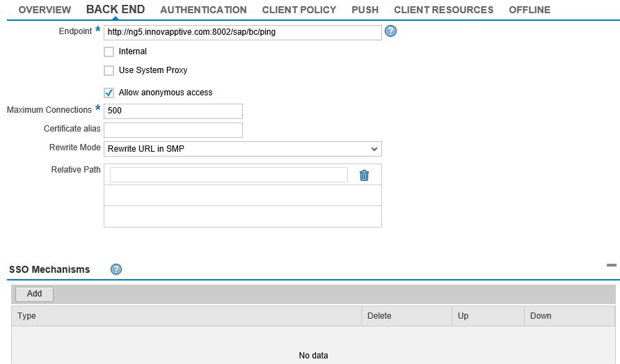Click the Relative Path input box
Viewport: 620px width, 364px height.
coord(228,175)
